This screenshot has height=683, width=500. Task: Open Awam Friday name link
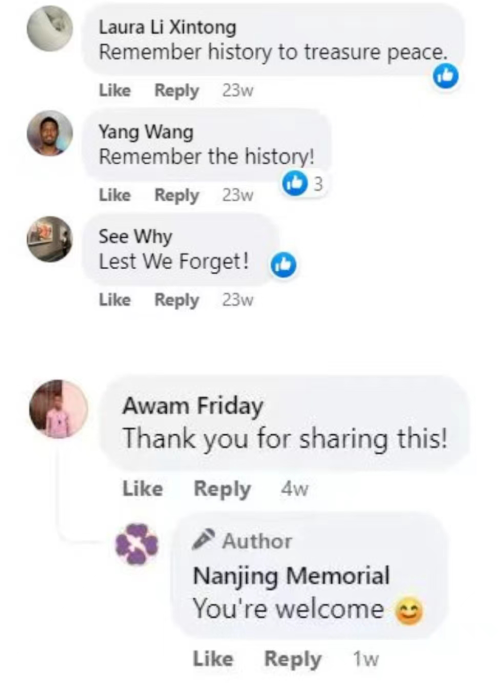click(193, 406)
